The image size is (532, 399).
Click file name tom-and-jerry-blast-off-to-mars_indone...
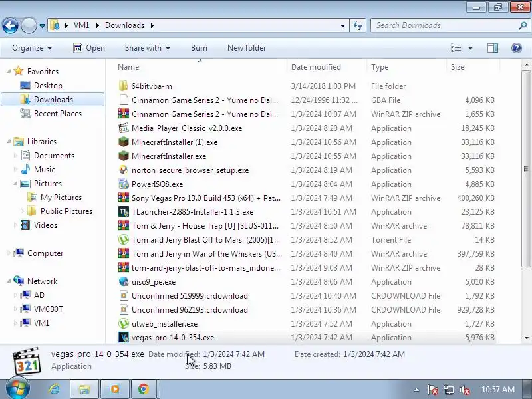click(205, 268)
